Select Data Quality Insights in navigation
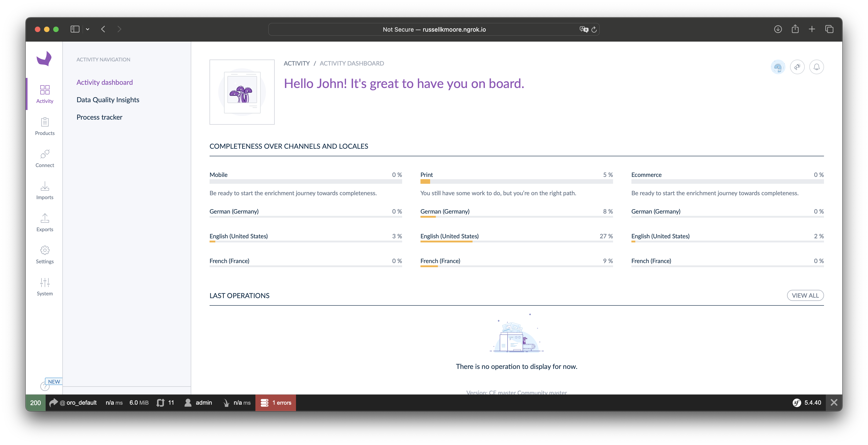 [x=108, y=100]
